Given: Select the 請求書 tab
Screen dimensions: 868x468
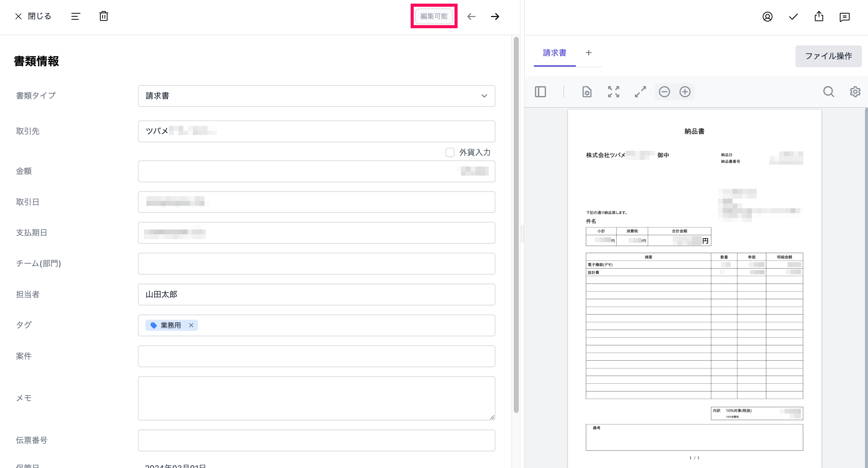Looking at the screenshot, I should pos(554,53).
